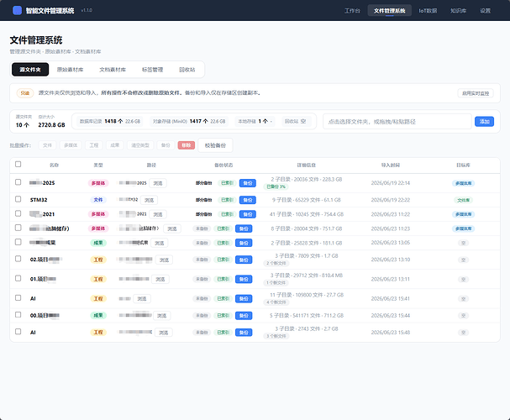Select the checkbox beside 02.项目 row
This screenshot has width=510, height=420.
coord(18,259)
